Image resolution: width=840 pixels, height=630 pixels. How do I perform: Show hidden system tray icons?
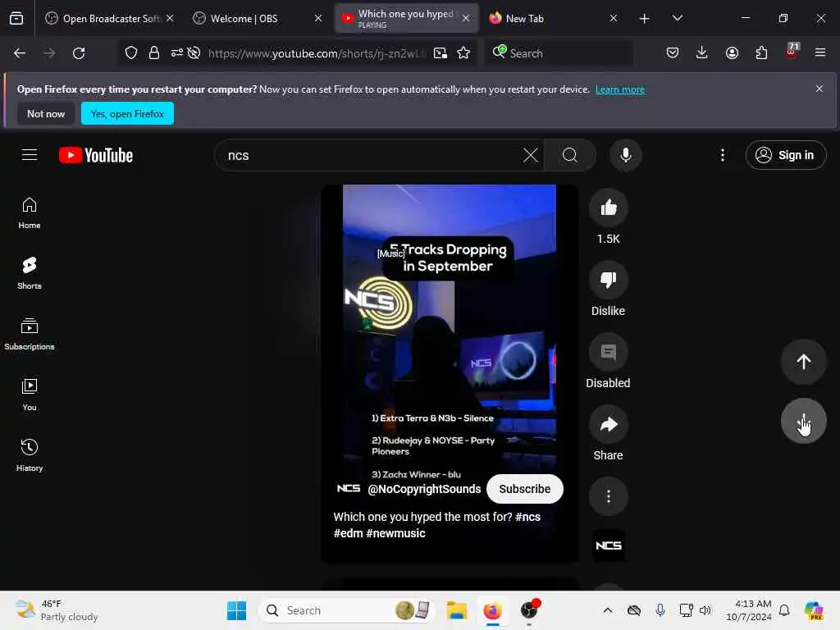pos(608,610)
